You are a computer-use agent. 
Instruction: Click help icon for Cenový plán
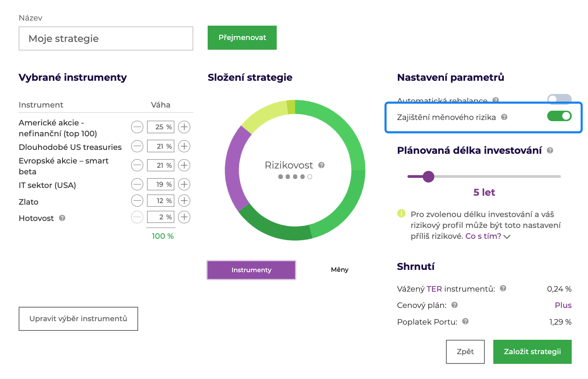[454, 305]
